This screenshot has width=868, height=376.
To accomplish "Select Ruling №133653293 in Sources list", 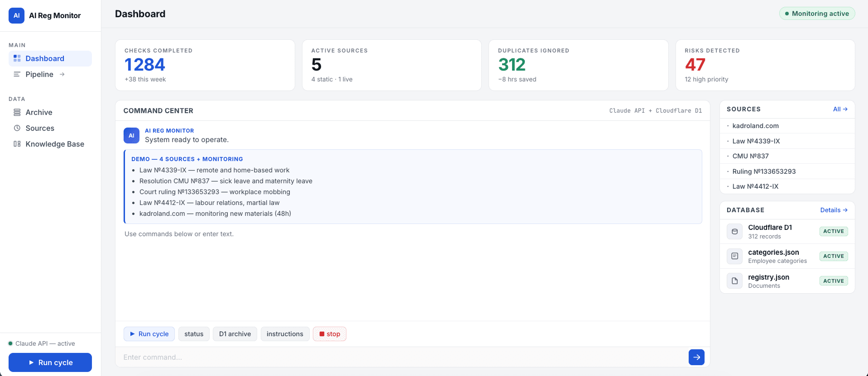I will (x=787, y=171).
